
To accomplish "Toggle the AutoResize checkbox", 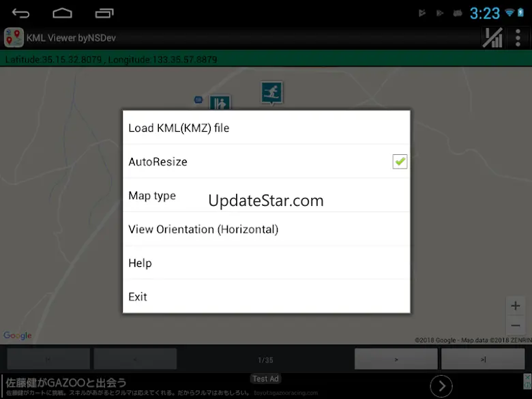I will coord(400,162).
